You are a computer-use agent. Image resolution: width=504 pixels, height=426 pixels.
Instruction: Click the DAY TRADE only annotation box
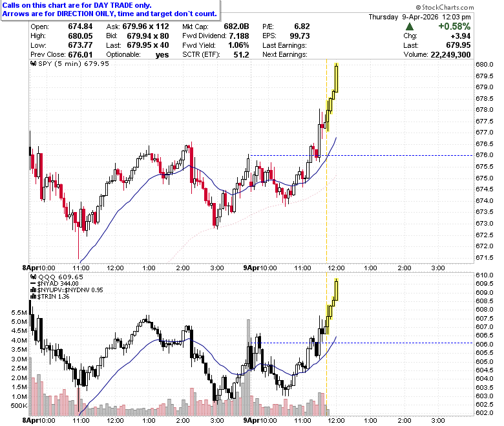[x=110, y=10]
